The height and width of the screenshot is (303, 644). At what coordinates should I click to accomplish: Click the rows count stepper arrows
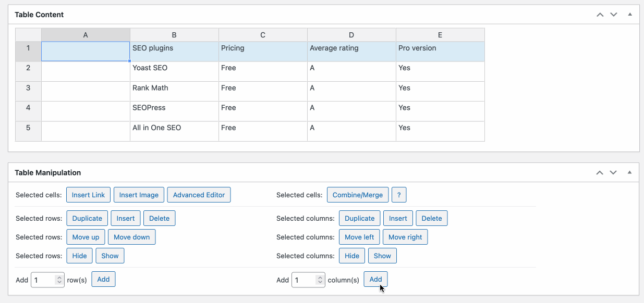59,280
